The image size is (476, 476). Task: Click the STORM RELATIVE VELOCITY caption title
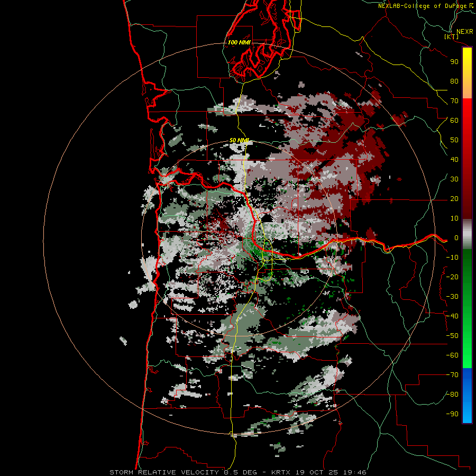(166, 472)
